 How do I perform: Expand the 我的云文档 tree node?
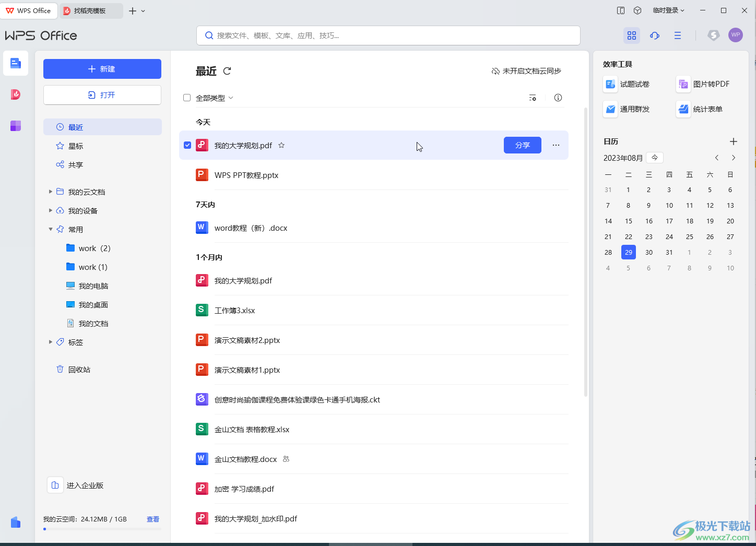pos(50,192)
